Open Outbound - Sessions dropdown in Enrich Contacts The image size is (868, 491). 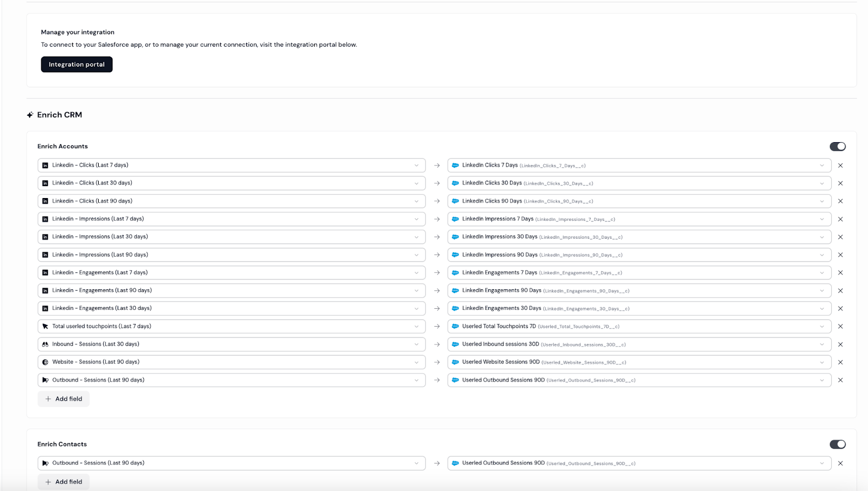[x=232, y=463]
